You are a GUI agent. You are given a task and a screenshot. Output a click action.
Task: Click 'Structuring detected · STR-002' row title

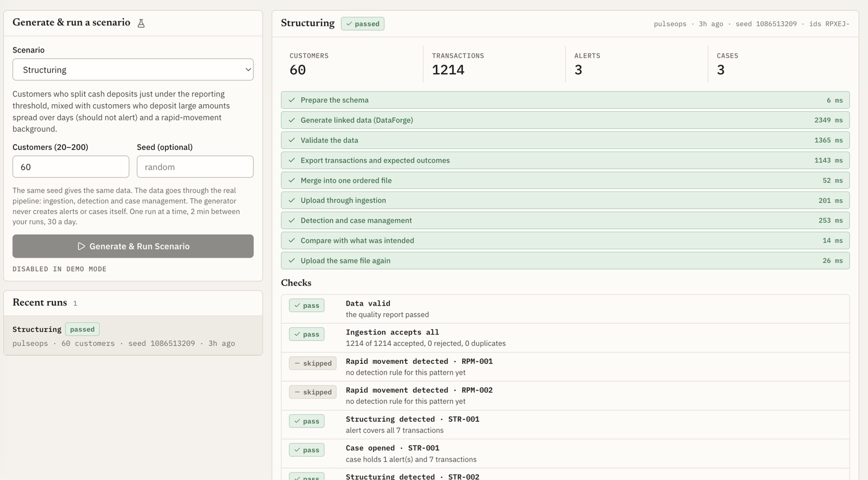click(412, 476)
